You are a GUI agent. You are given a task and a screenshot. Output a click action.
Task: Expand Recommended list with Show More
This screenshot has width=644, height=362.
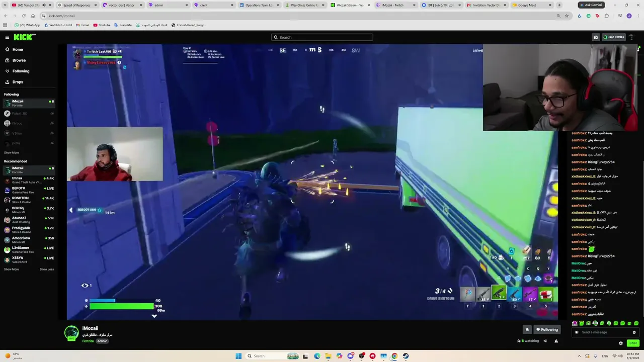(x=12, y=269)
